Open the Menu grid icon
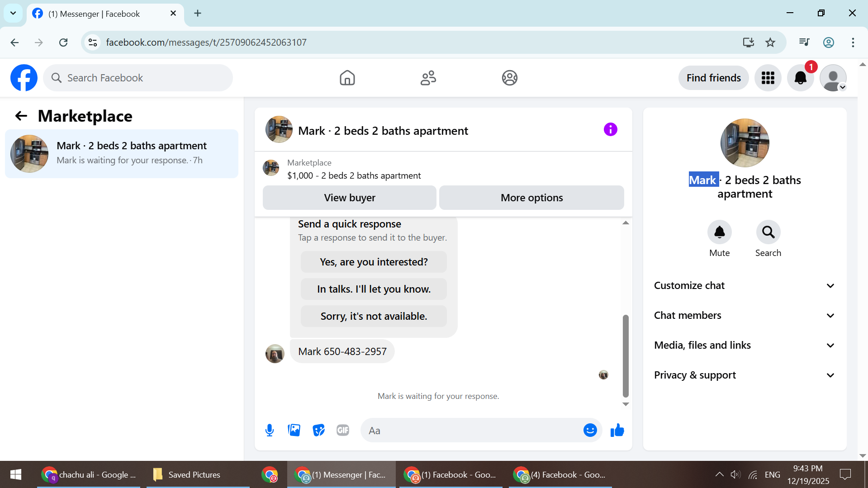868x488 pixels. (x=768, y=78)
